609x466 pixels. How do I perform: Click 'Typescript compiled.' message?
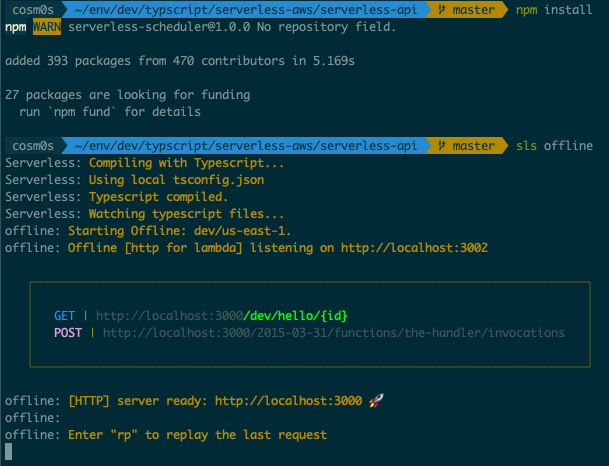tap(158, 197)
